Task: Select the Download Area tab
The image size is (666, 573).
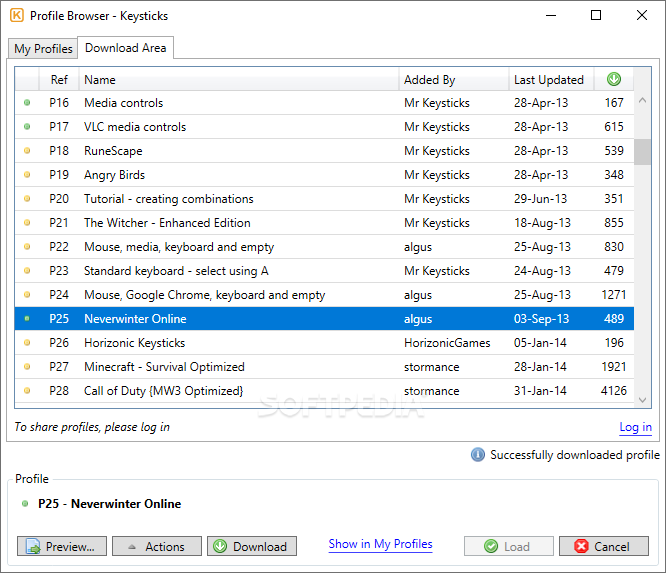Action: 126,48
